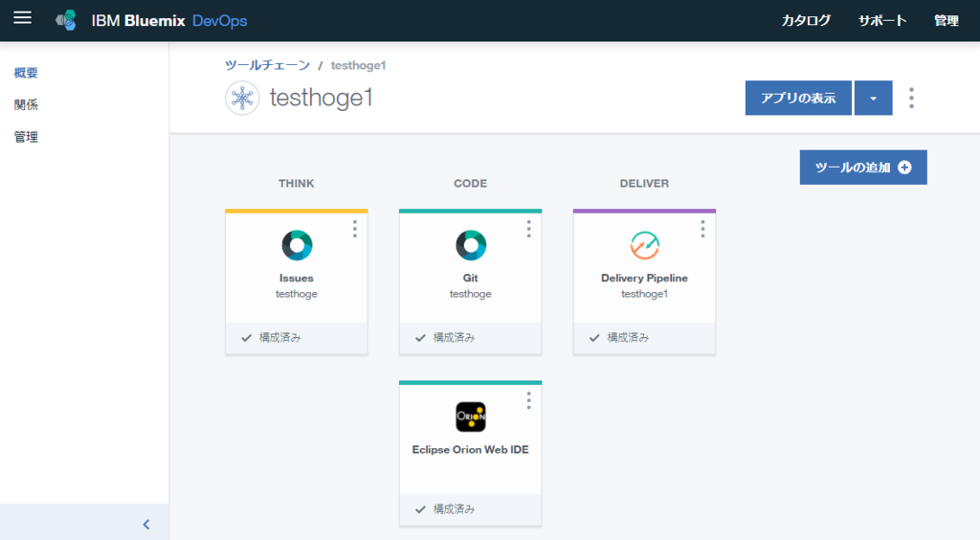Click the Issues card title

[297, 278]
